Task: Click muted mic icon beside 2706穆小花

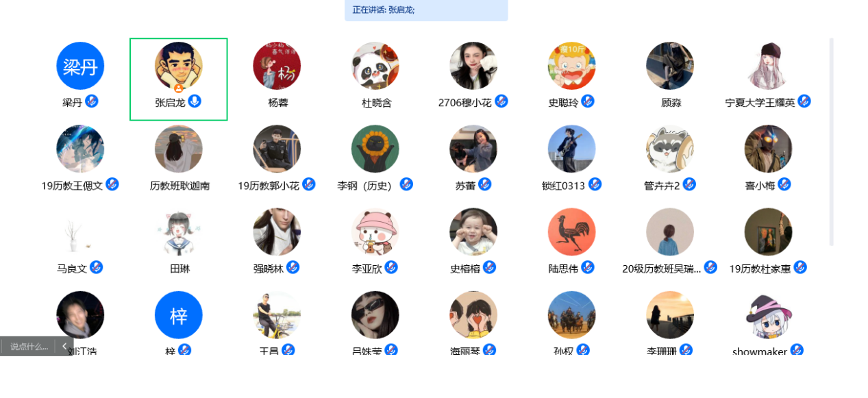Action: pyautogui.click(x=501, y=101)
